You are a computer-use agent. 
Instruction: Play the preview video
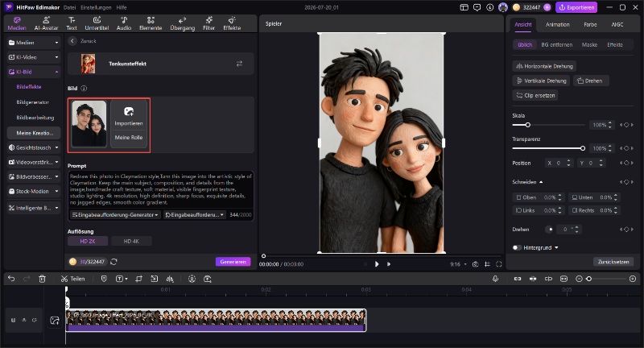click(x=377, y=264)
